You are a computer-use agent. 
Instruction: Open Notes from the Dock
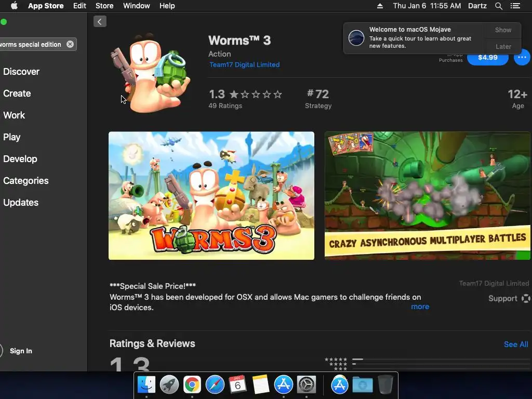[x=261, y=385]
